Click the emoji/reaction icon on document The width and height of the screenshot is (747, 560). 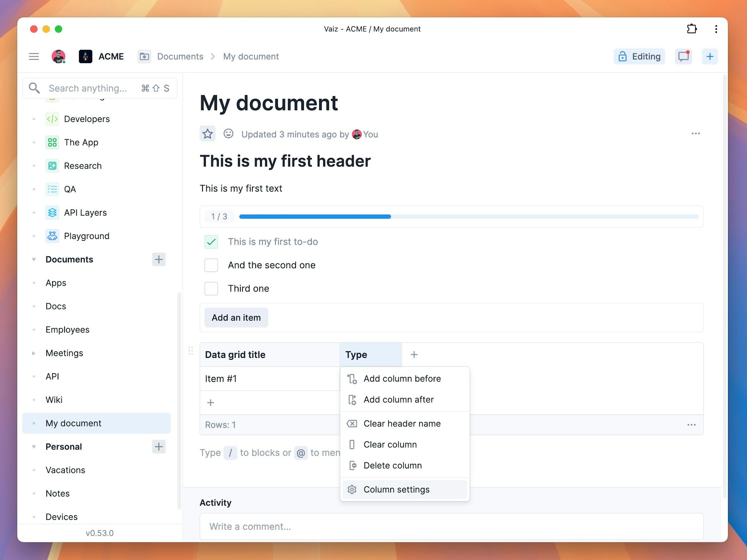pos(228,134)
